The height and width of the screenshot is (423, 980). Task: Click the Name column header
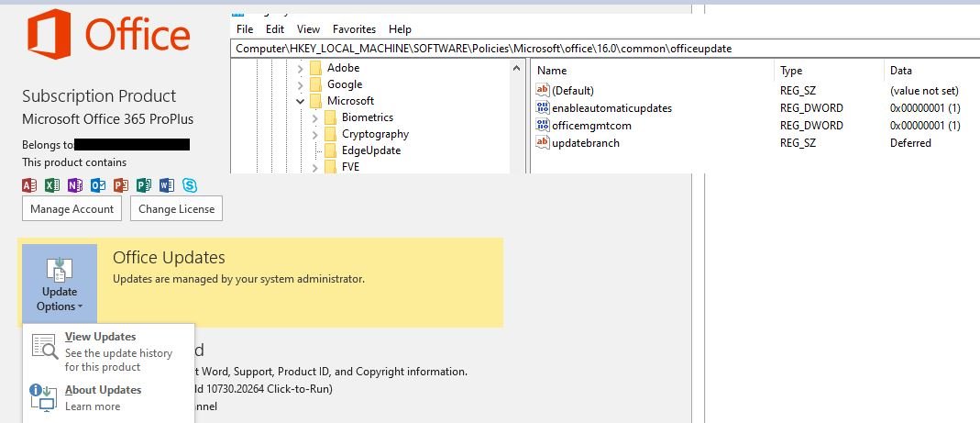[x=653, y=71]
